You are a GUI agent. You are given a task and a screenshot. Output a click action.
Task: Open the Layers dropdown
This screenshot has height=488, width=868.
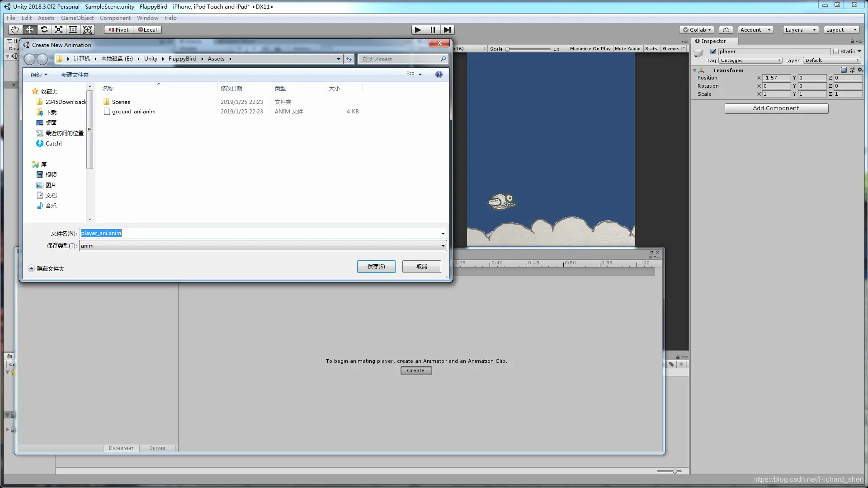pyautogui.click(x=801, y=30)
